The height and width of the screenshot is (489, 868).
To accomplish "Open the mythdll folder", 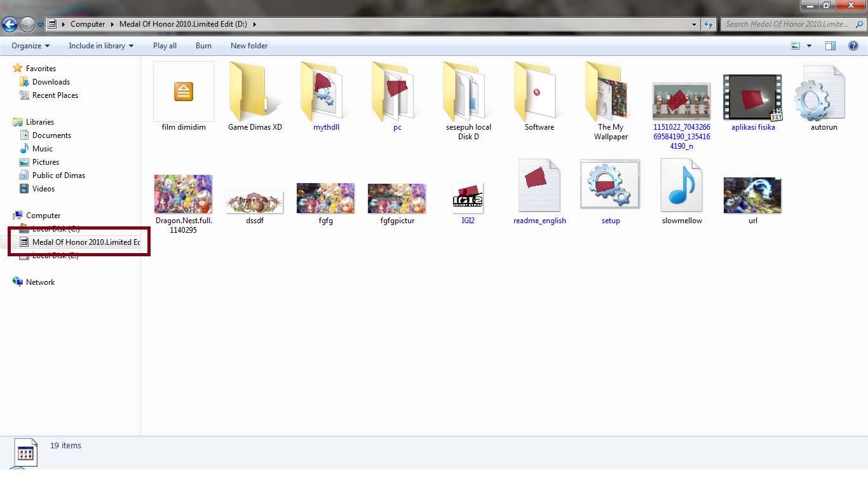I will pyautogui.click(x=326, y=97).
